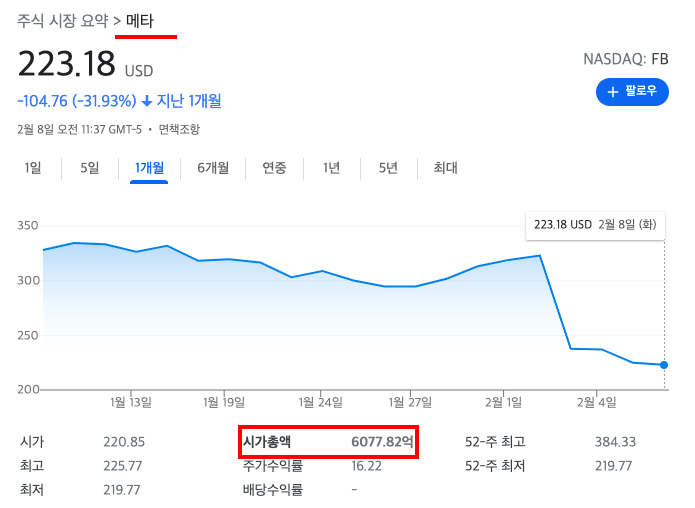Switch chart to 1년 range
Viewport: 695px width, 508px height.
coord(331,168)
